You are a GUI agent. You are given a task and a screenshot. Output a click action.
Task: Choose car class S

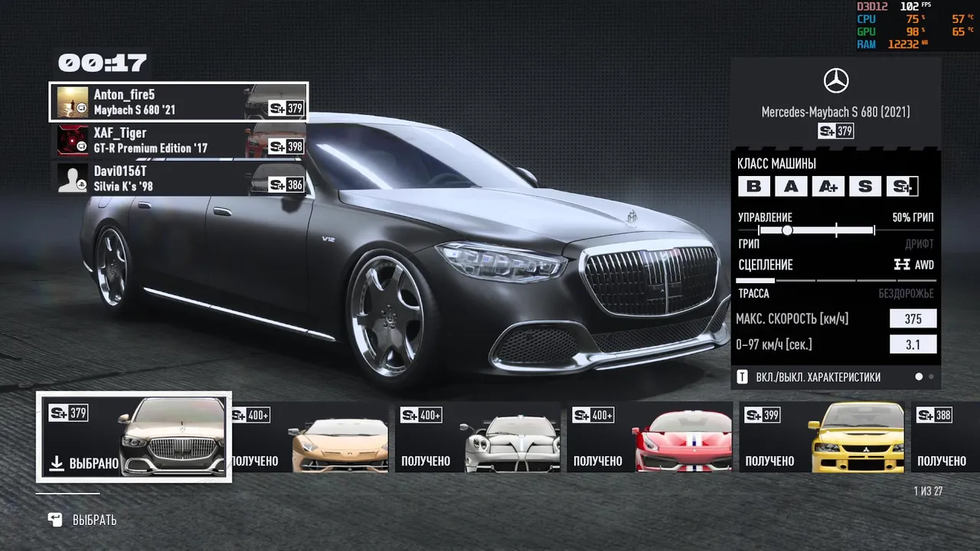coord(865,186)
